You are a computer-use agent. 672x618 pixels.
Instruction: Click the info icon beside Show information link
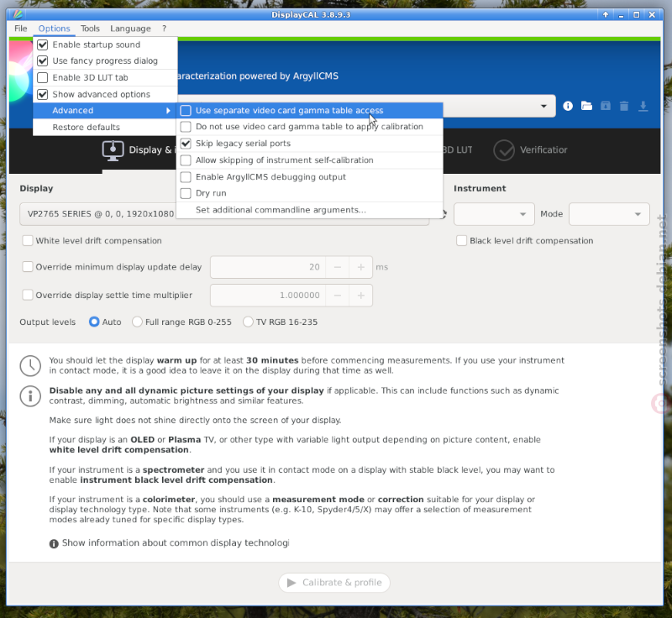tap(54, 543)
